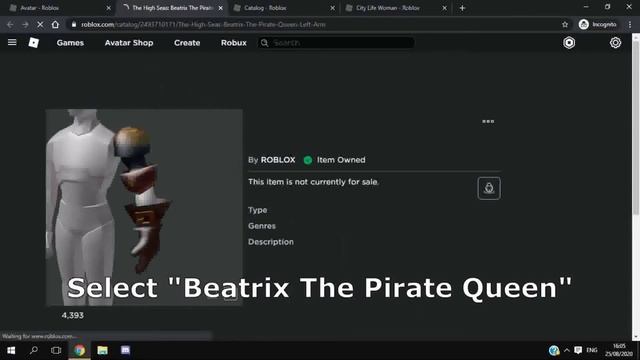Click the pirate arm item thumbnail
The height and width of the screenshot is (360, 640).
click(x=144, y=207)
